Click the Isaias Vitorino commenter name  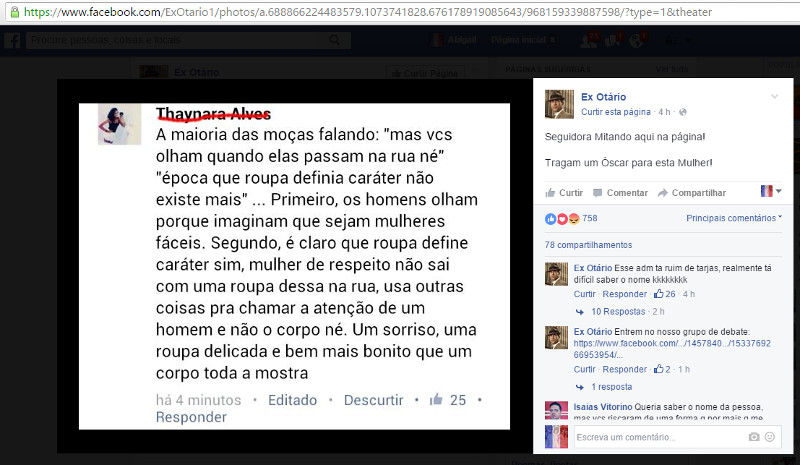603,407
